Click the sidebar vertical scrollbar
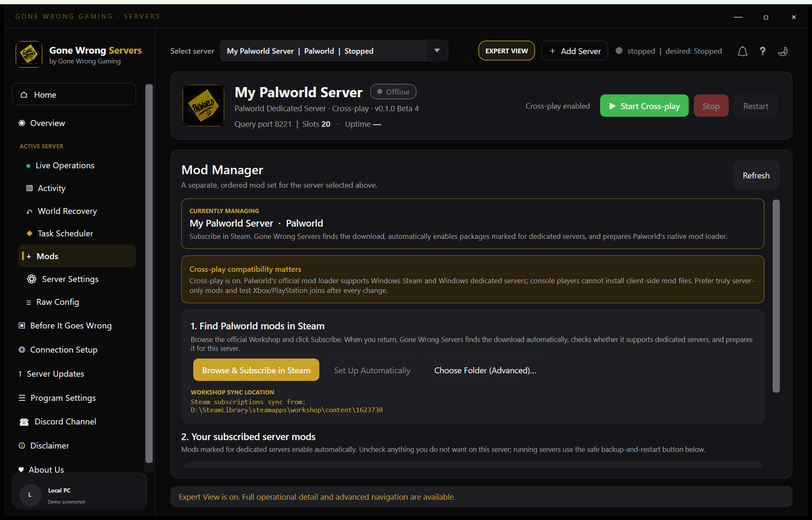The width and height of the screenshot is (812, 520). coord(149,273)
